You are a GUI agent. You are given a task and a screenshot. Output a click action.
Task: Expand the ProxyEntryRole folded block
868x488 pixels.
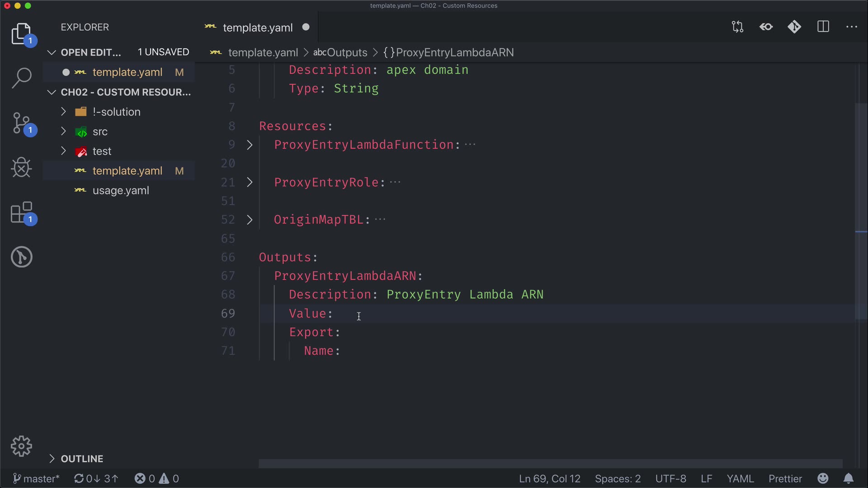coord(250,183)
